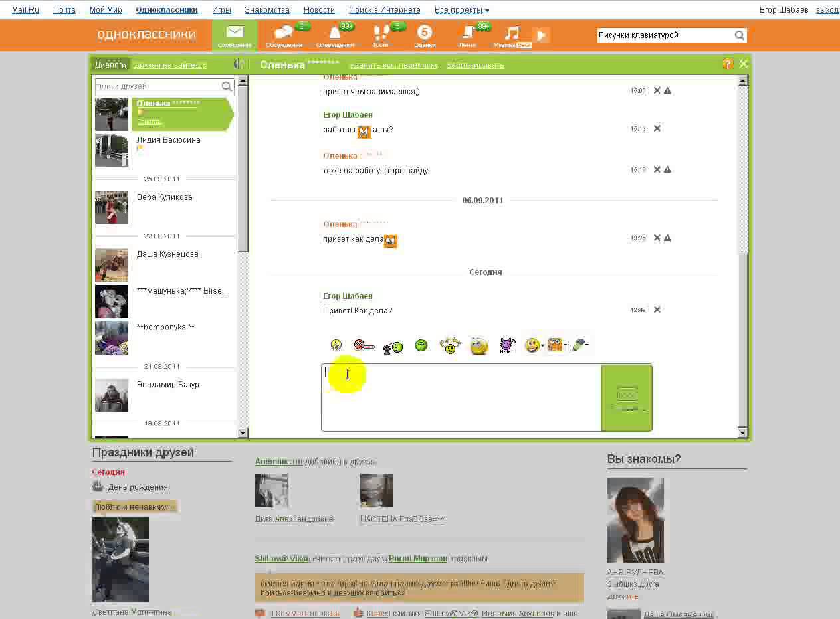This screenshot has width=840, height=619.
Task: Open the Гости footprints icon
Action: click(381, 35)
